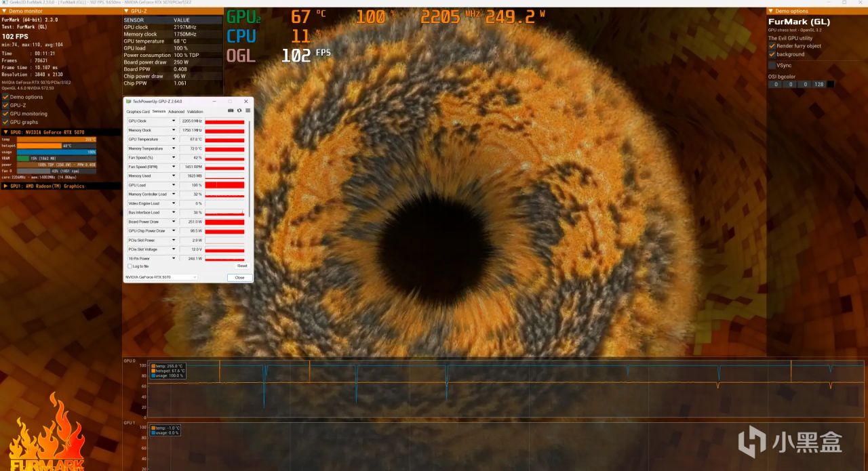Click the GPU-Z refresh icon
Image resolution: width=868 pixels, height=471 pixels.
(239, 110)
